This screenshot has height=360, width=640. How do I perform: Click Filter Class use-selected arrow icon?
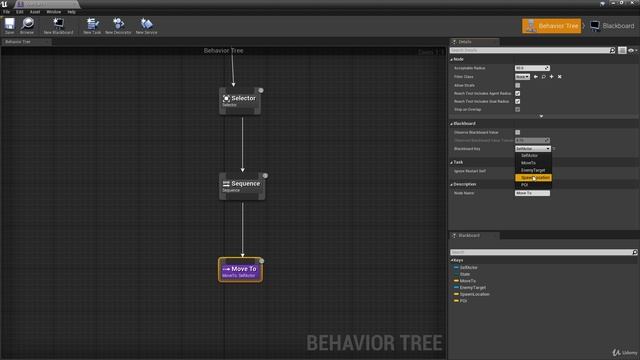click(x=536, y=77)
